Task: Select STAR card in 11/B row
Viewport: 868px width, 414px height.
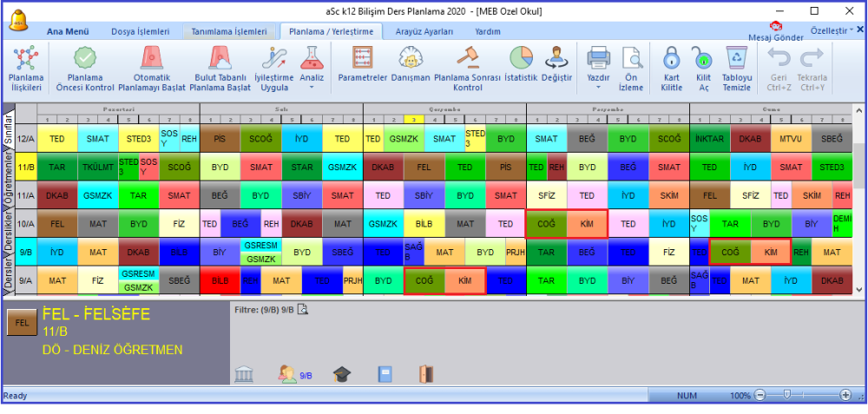Action: [x=302, y=167]
